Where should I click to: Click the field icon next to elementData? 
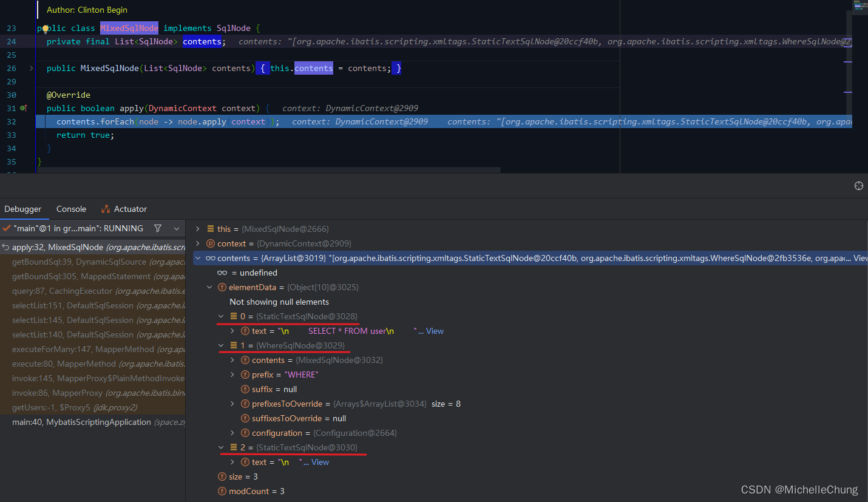pos(222,287)
